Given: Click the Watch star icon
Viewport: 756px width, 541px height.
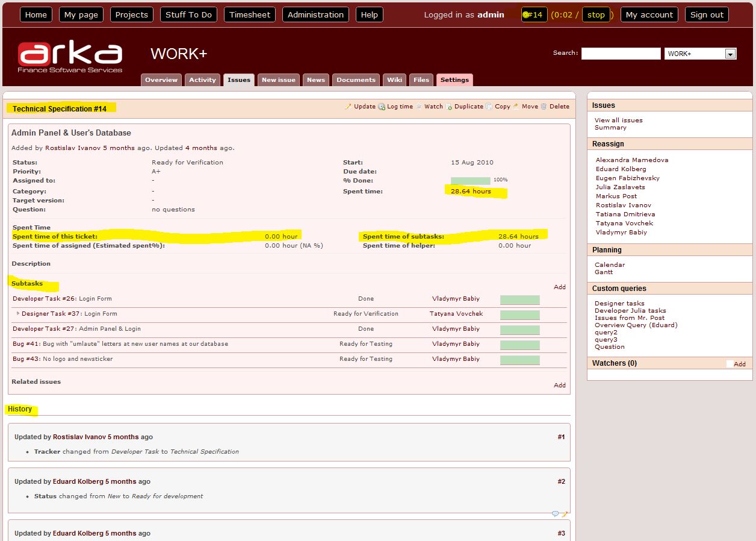Looking at the screenshot, I should point(419,107).
